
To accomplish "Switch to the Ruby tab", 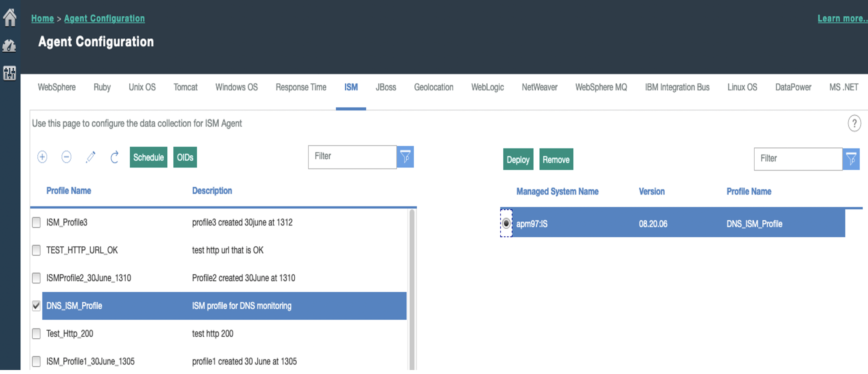I will tap(102, 87).
